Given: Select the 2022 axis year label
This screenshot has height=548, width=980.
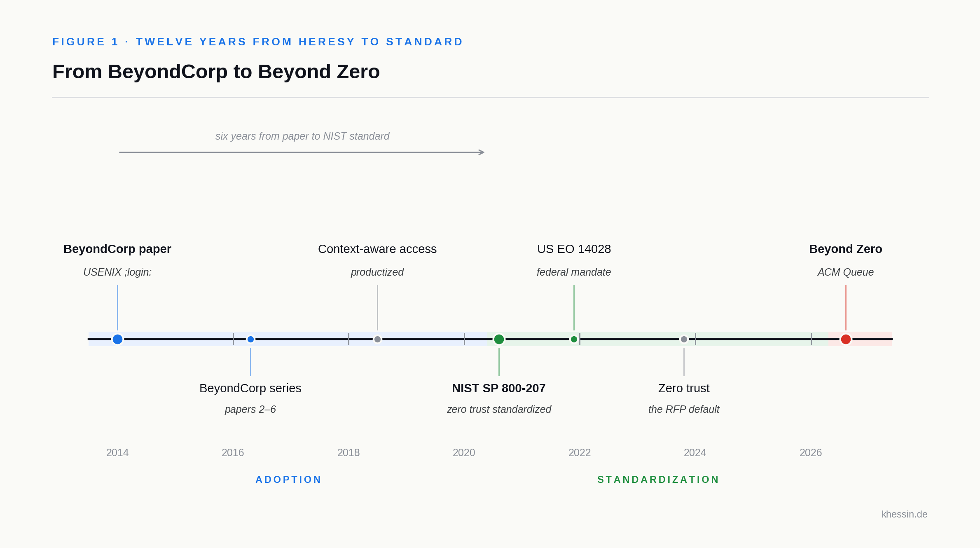Looking at the screenshot, I should click(x=580, y=452).
